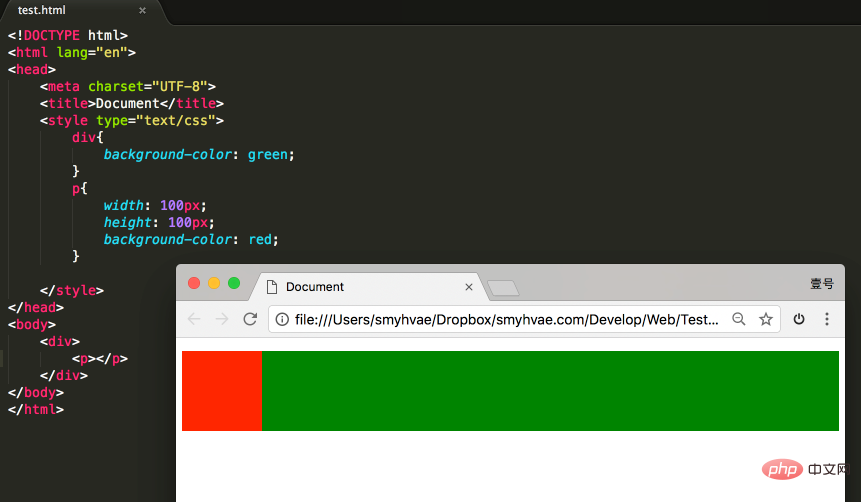Close the Chrome window with red button

(x=194, y=283)
